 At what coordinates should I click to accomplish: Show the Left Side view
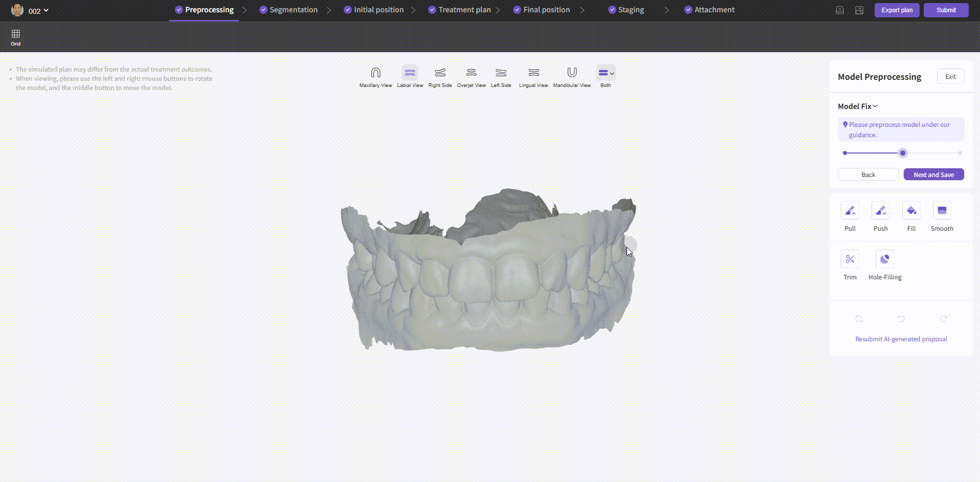click(x=501, y=77)
